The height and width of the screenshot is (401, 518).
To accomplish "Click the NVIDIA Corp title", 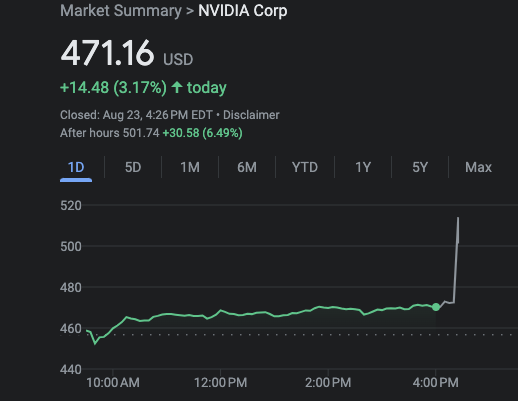I will (243, 11).
